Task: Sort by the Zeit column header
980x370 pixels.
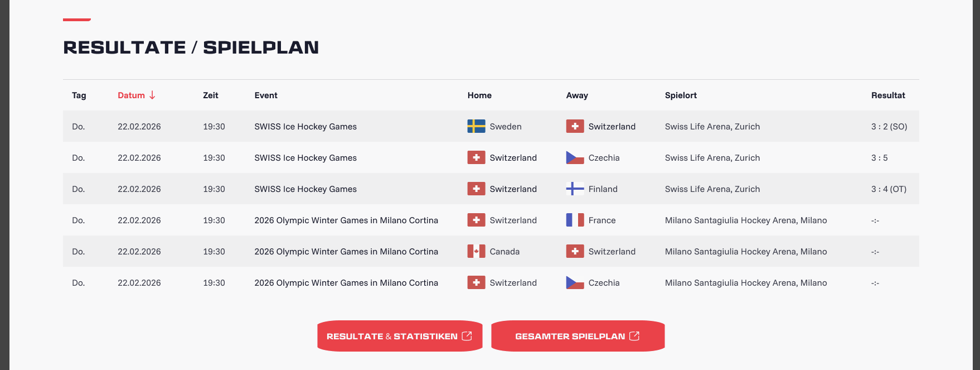Action: tap(211, 95)
